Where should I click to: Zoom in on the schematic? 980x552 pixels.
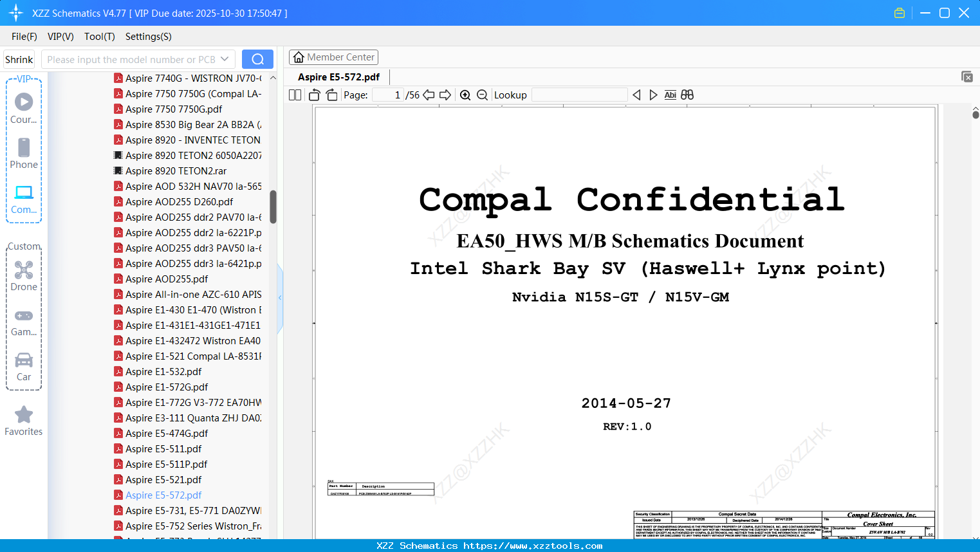(x=465, y=95)
